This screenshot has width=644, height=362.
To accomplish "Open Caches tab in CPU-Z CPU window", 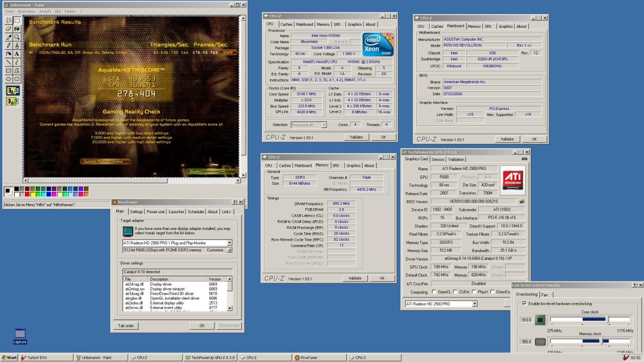I will [x=286, y=25].
